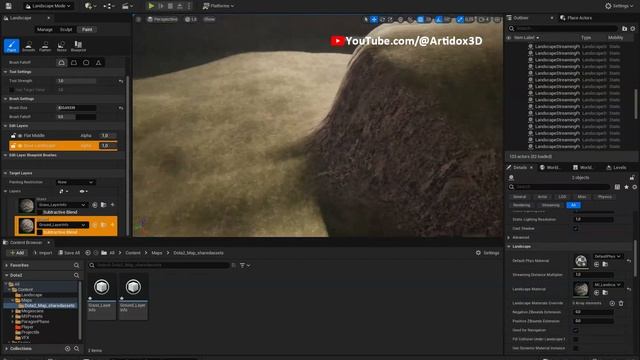The width and height of the screenshot is (640, 360).
Task: Select the Paint tool in Landscape panel
Action: click(x=11, y=46)
